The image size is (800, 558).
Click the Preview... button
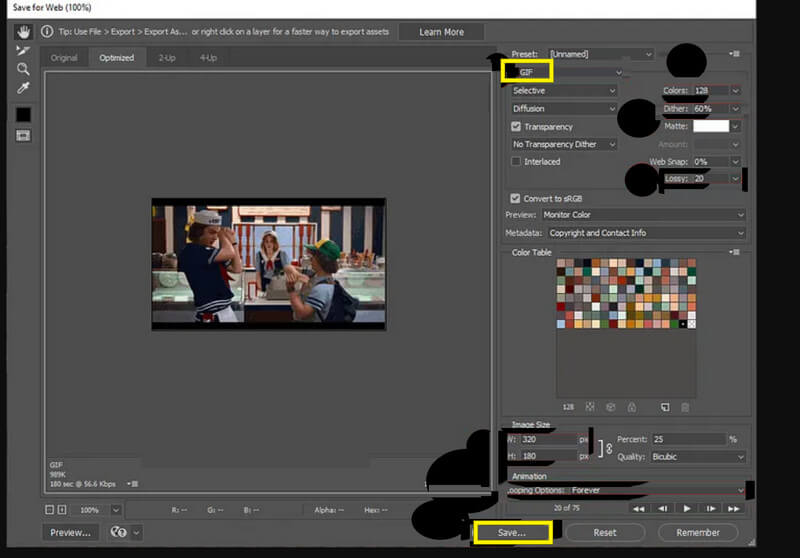(70, 532)
